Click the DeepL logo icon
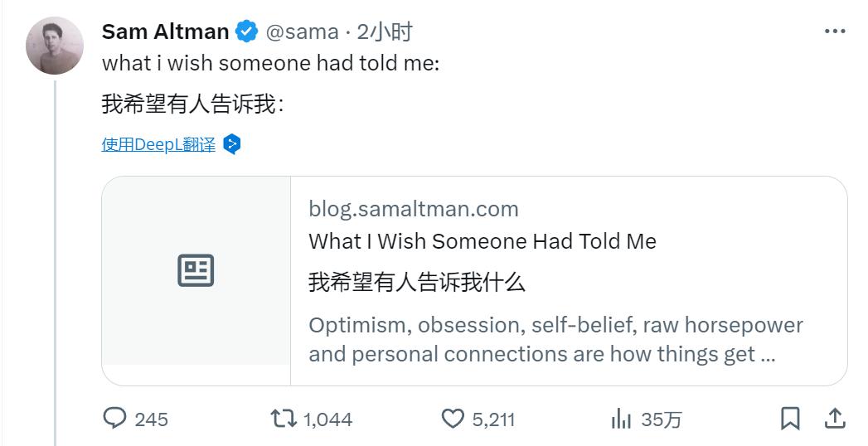Viewport: 868px width, 446px height. (x=233, y=144)
